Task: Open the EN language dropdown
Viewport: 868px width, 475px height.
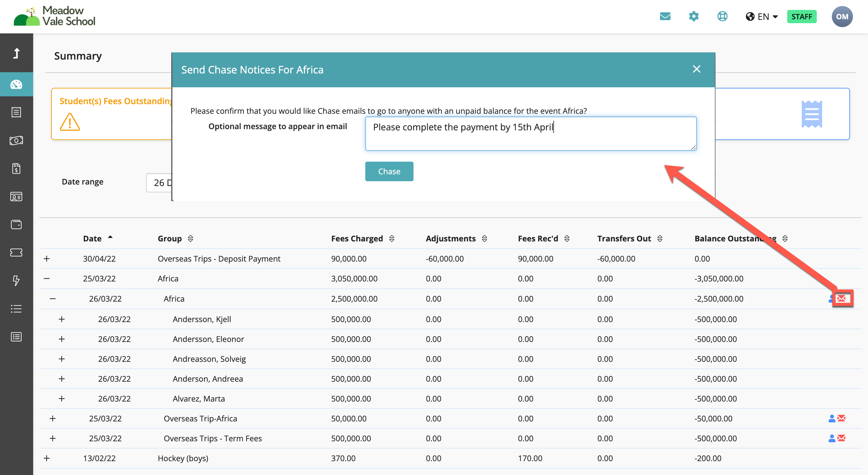Action: tap(762, 17)
